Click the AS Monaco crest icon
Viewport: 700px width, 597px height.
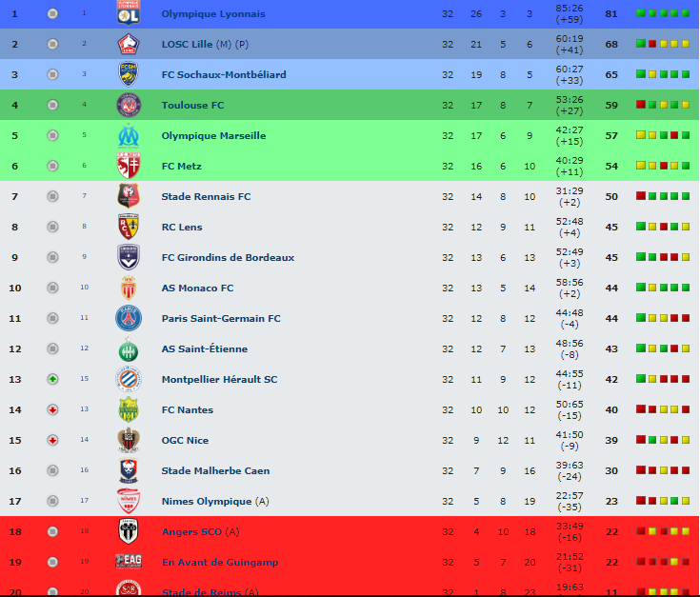129,288
